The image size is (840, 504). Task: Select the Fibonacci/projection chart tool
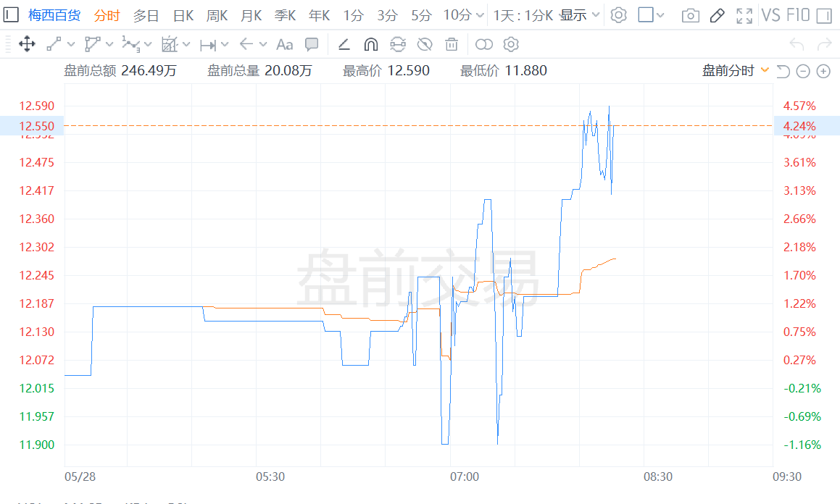tap(170, 44)
